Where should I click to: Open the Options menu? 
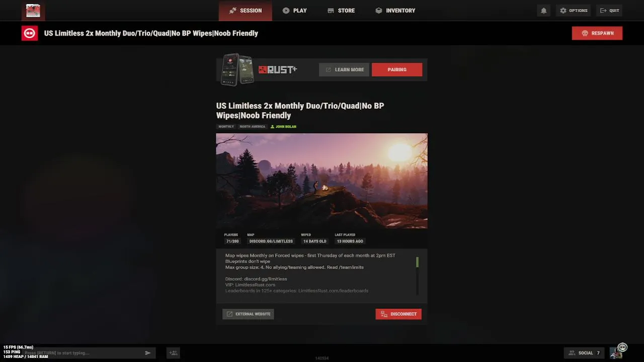[x=574, y=11]
